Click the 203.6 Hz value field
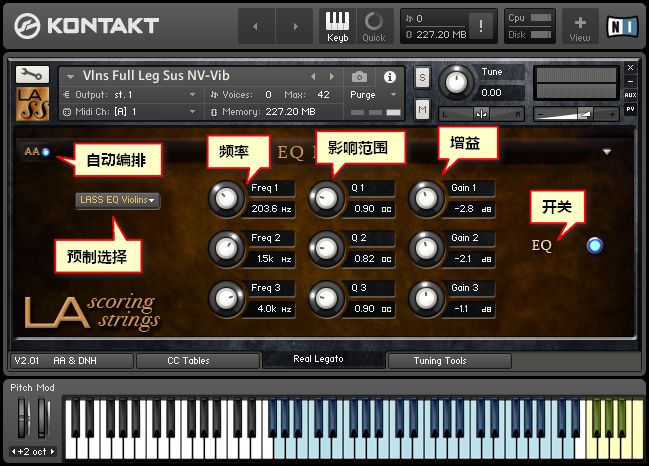 point(271,209)
